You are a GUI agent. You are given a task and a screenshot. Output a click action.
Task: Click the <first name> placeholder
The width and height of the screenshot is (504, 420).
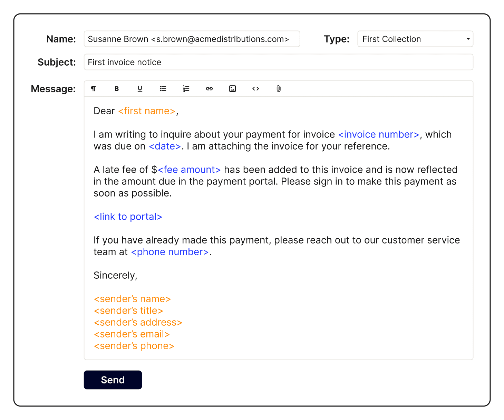point(147,111)
